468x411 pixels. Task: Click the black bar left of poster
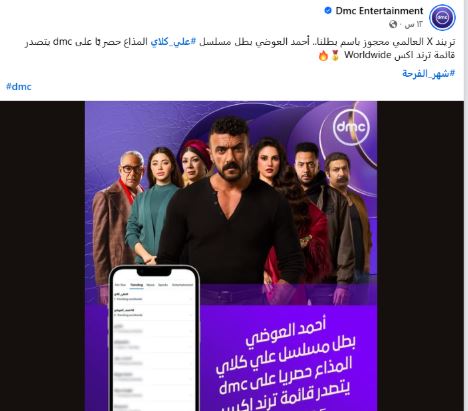coord(42,256)
